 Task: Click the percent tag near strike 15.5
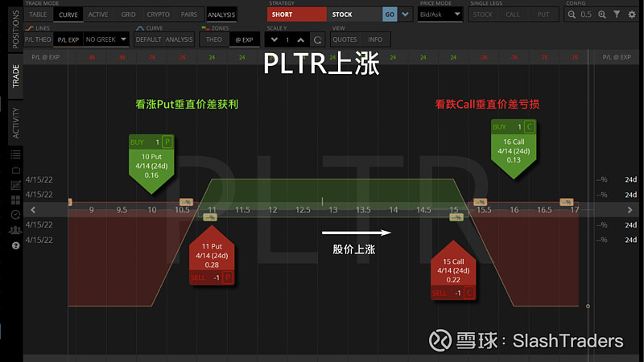click(480, 203)
